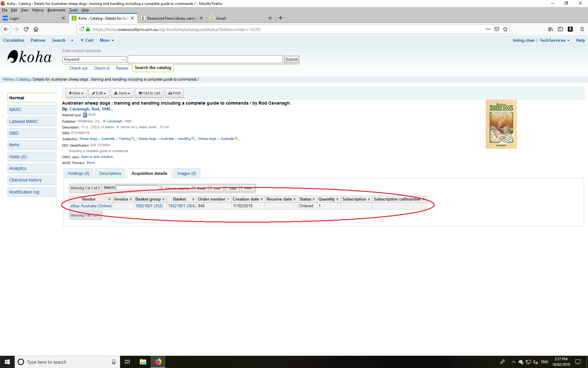Image resolution: width=588 pixels, height=368 pixels.
Task: Click the Sheep Dogs book cover thumbnail
Action: point(501,124)
